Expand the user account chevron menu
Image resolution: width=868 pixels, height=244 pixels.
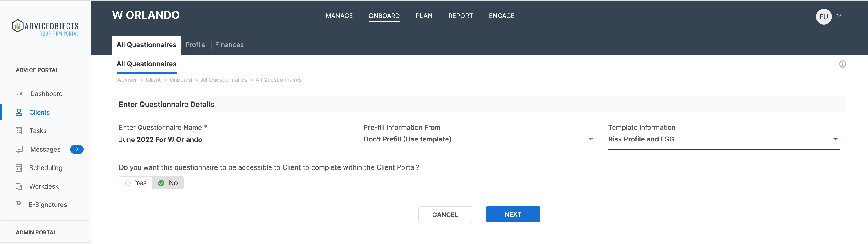839,16
